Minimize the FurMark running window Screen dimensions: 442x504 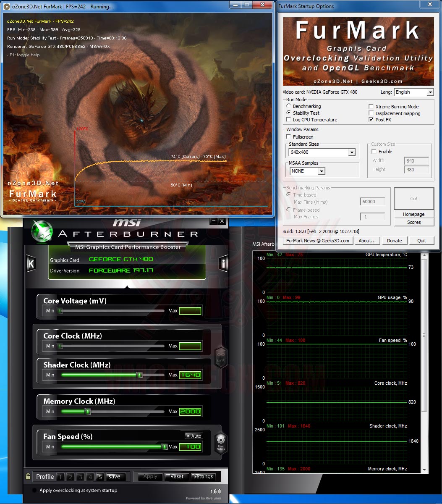(x=235, y=5)
